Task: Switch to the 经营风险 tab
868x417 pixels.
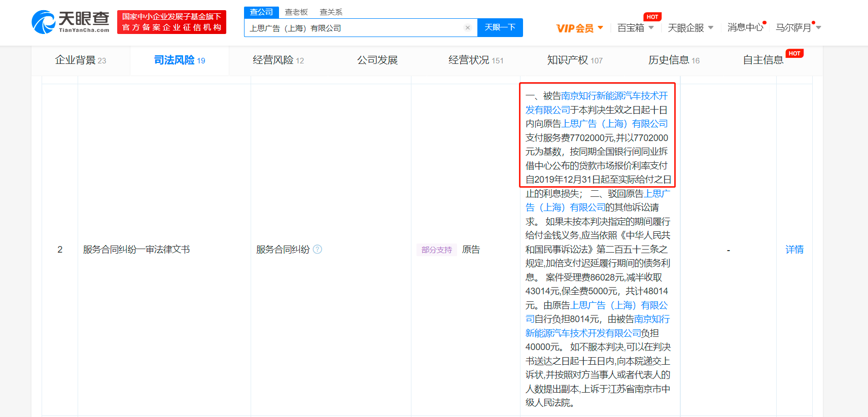Action: pyautogui.click(x=279, y=60)
